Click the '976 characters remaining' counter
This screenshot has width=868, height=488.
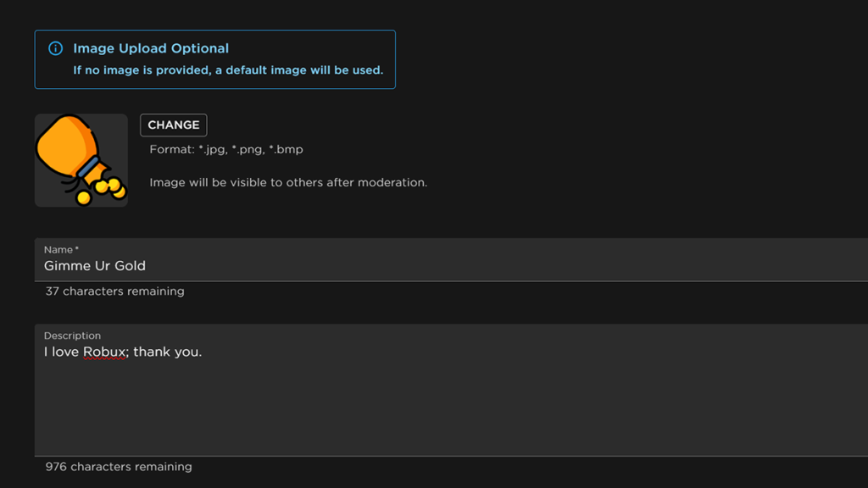pyautogui.click(x=119, y=467)
